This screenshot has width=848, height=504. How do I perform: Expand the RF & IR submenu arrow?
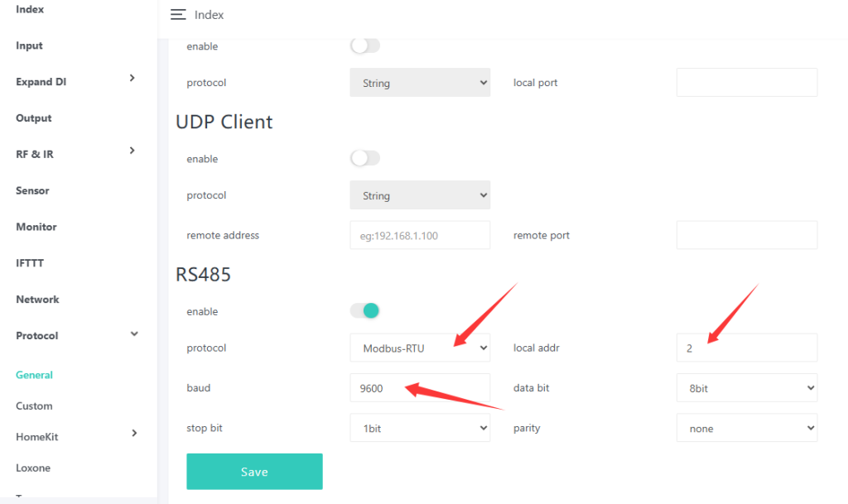point(132,151)
